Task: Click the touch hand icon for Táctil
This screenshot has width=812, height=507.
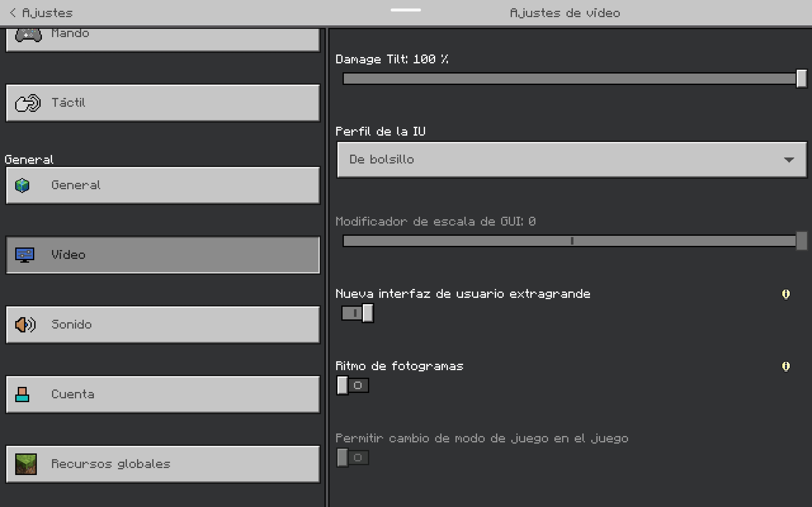Action: pyautogui.click(x=28, y=103)
